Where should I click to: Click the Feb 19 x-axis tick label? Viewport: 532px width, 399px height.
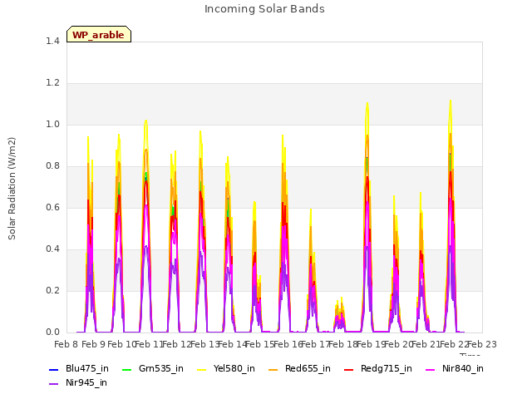372,344
